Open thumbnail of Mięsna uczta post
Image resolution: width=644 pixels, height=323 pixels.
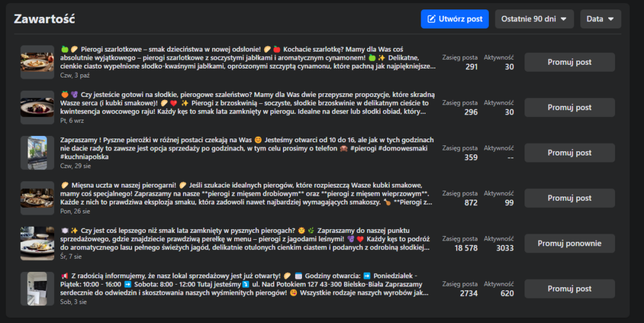tap(37, 198)
